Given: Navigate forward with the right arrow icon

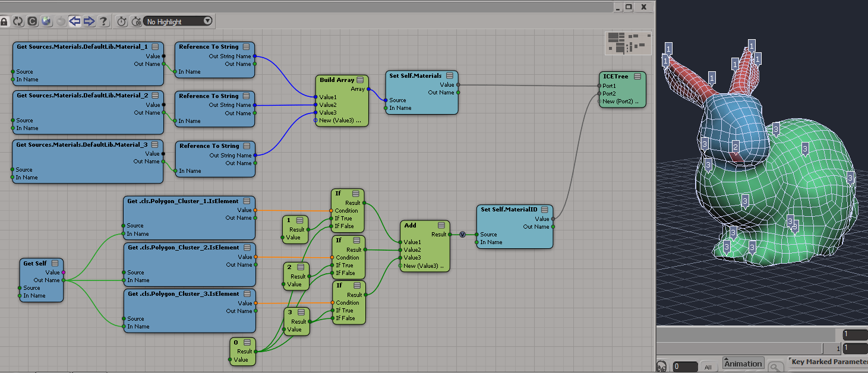Looking at the screenshot, I should pyautogui.click(x=89, y=22).
